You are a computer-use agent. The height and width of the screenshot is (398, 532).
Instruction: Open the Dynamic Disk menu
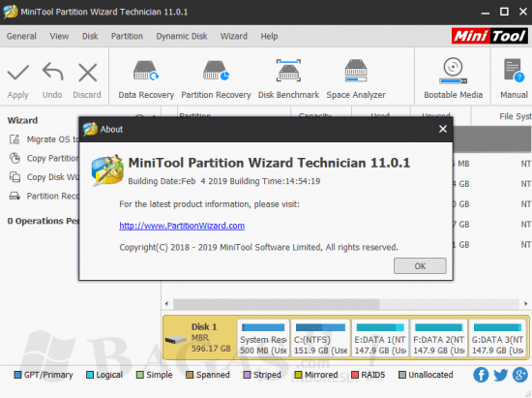pos(182,36)
